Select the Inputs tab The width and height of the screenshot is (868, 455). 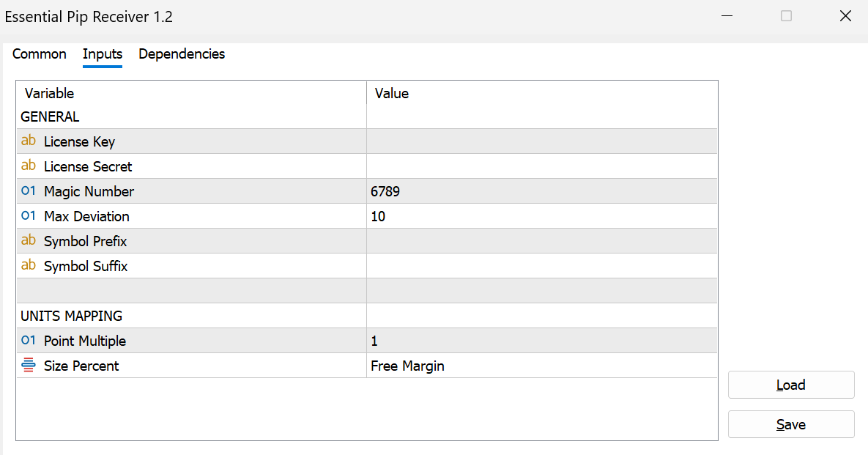[103, 54]
